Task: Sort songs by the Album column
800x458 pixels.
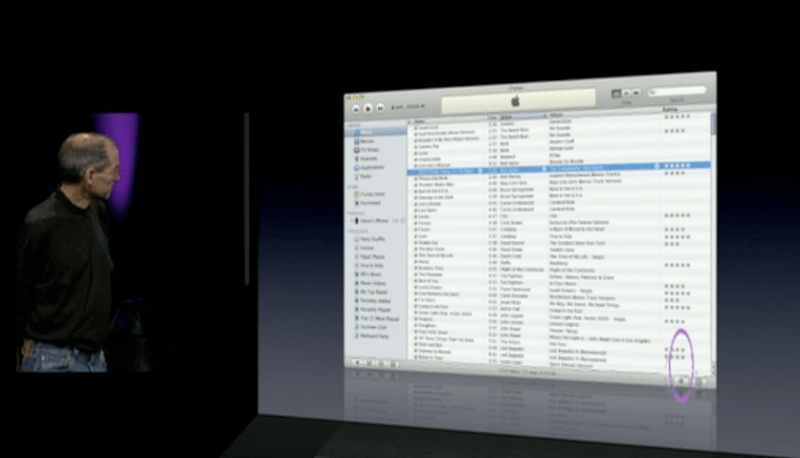Action: [560, 117]
